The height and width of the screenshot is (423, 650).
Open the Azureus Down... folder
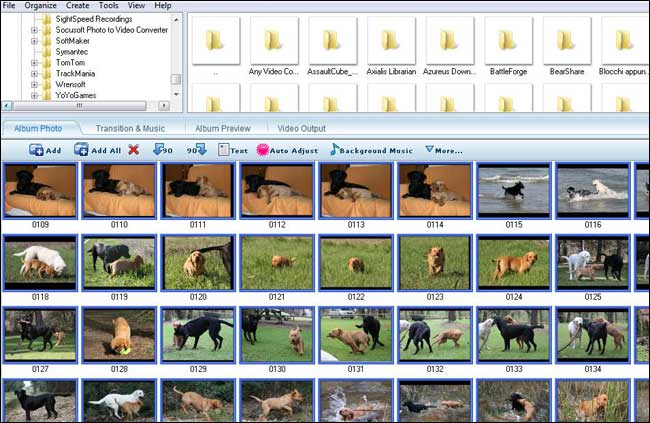pyautogui.click(x=449, y=41)
